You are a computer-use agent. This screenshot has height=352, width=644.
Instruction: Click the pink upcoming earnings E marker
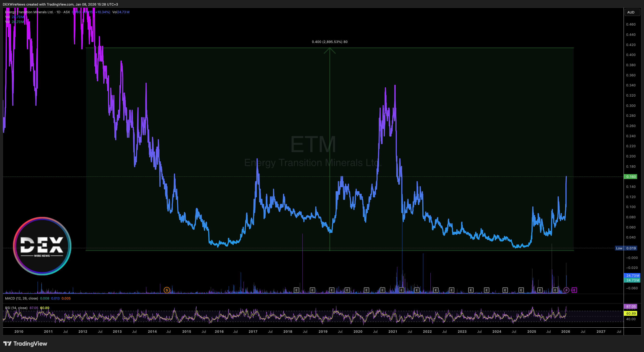574,290
